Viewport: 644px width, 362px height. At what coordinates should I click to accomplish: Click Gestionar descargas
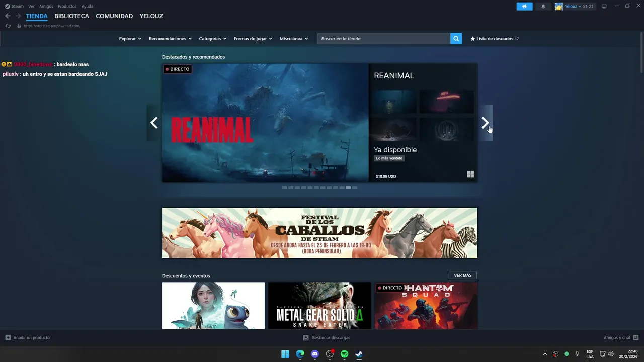tap(331, 338)
